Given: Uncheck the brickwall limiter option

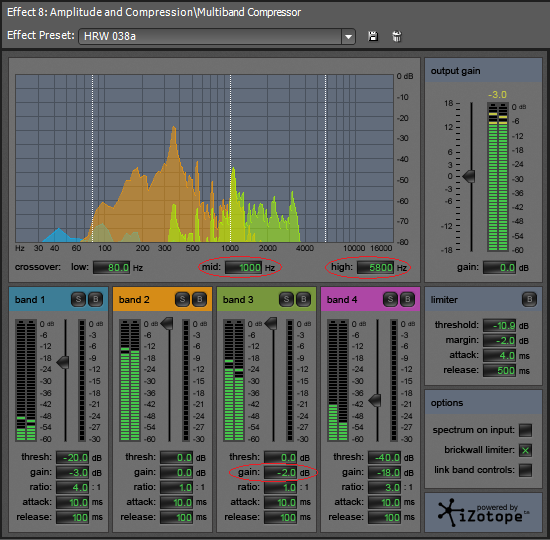Looking at the screenshot, I should point(525,450).
